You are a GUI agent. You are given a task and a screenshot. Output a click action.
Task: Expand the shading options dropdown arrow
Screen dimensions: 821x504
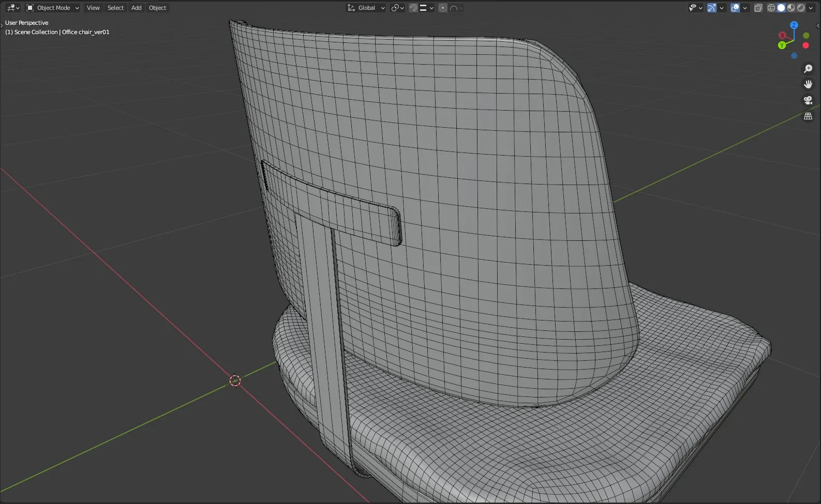click(x=811, y=8)
